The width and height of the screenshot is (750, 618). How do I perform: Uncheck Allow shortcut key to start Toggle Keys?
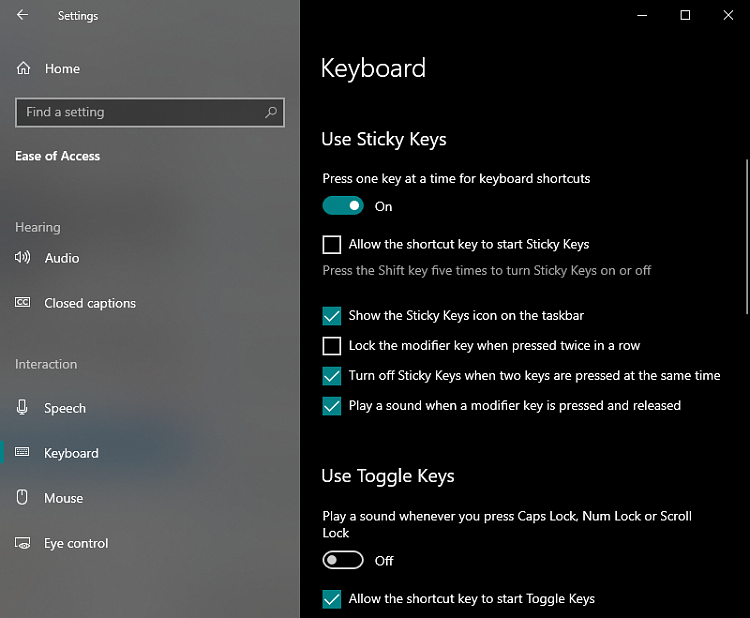332,599
